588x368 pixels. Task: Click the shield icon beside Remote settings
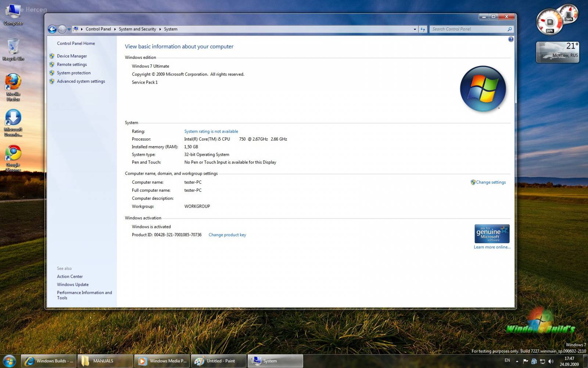click(52, 64)
